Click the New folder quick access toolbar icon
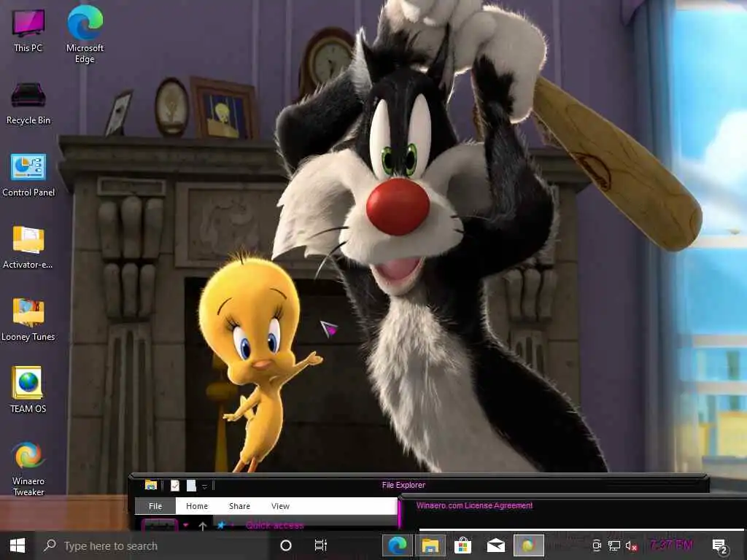Screen dimensions: 747x560 pyautogui.click(x=191, y=485)
